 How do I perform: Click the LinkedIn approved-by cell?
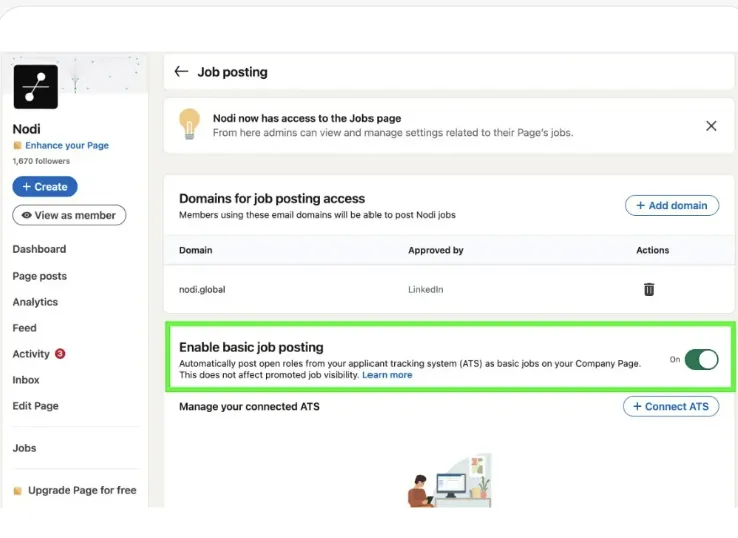click(425, 289)
